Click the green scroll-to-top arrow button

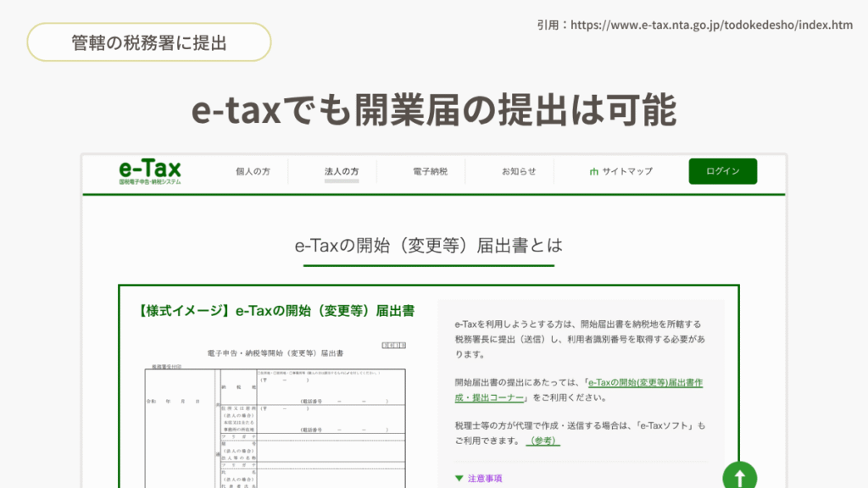pyautogui.click(x=739, y=476)
